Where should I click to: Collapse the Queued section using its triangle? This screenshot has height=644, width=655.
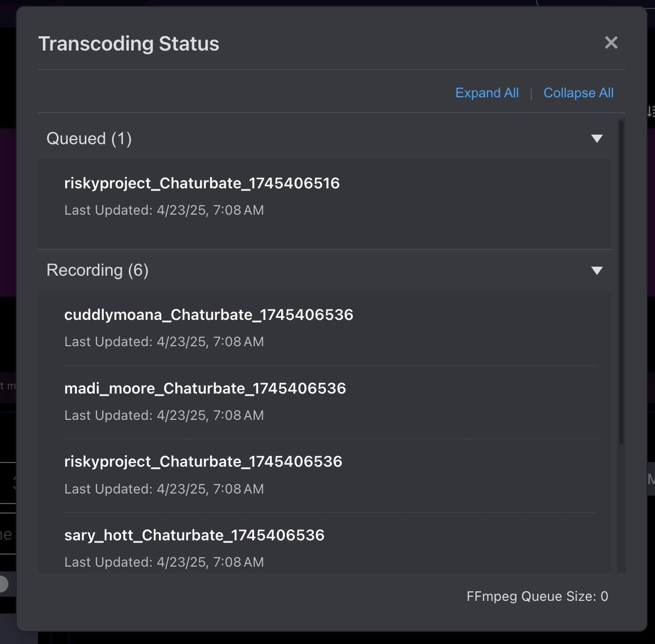click(x=597, y=139)
